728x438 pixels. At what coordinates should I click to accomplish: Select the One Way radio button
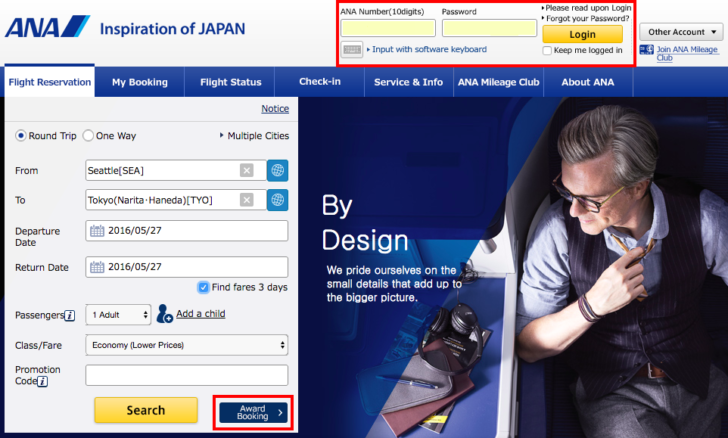[x=88, y=136]
